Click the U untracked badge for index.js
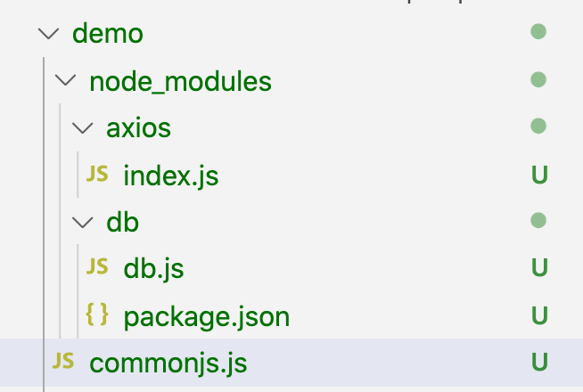This screenshot has width=583, height=392. point(538,176)
